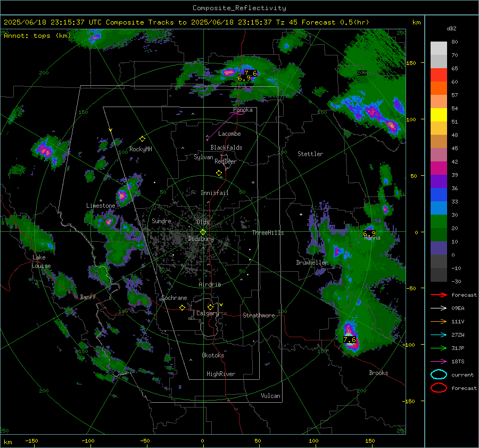This screenshot has width=479, height=448.
Task: Click the 6.9 storm top label above Hanna
Action: (369, 234)
